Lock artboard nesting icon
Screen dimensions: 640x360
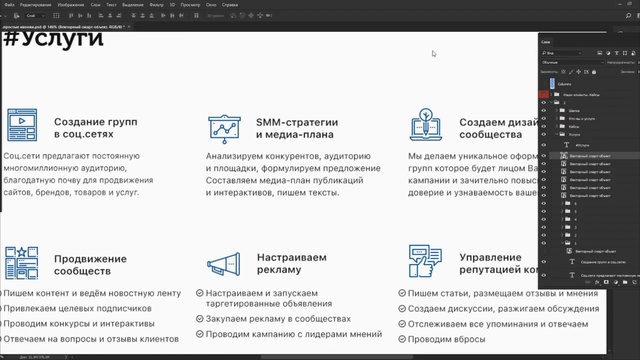coord(586,72)
